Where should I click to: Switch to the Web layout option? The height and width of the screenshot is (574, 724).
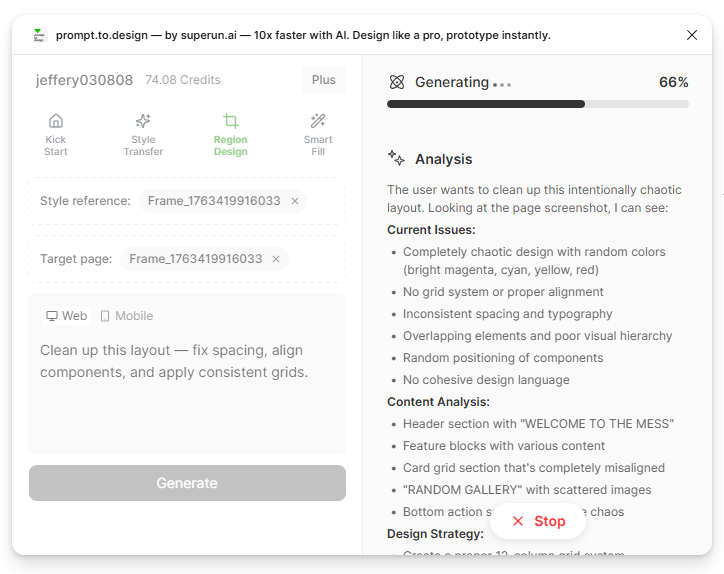67,316
